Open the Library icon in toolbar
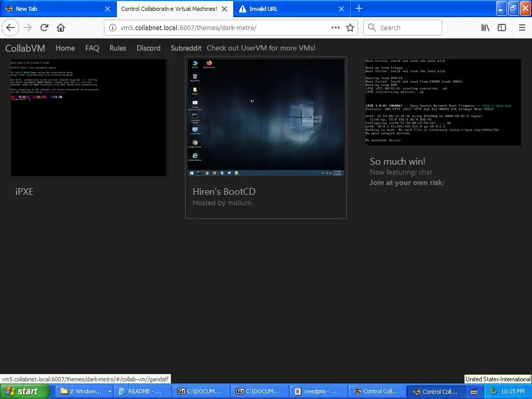532x399 pixels. (x=485, y=28)
